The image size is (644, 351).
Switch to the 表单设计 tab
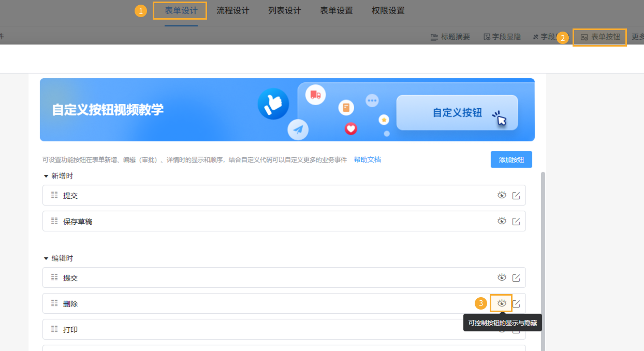click(x=181, y=10)
